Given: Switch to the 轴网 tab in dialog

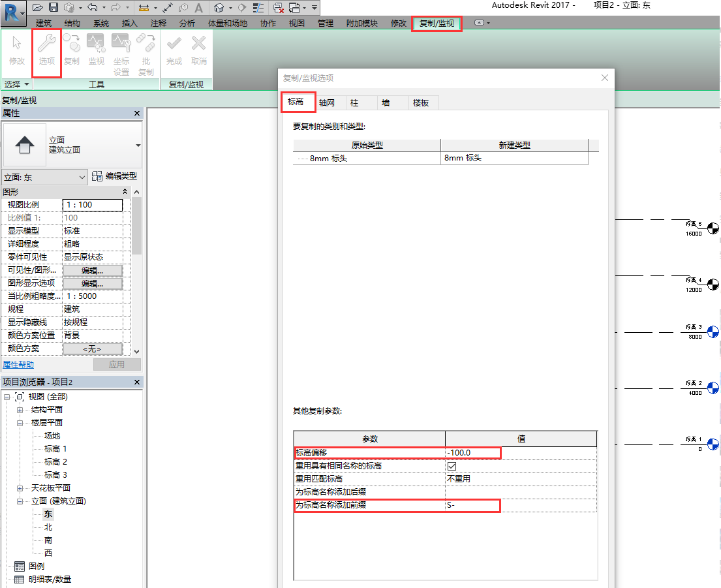Looking at the screenshot, I should (331, 102).
